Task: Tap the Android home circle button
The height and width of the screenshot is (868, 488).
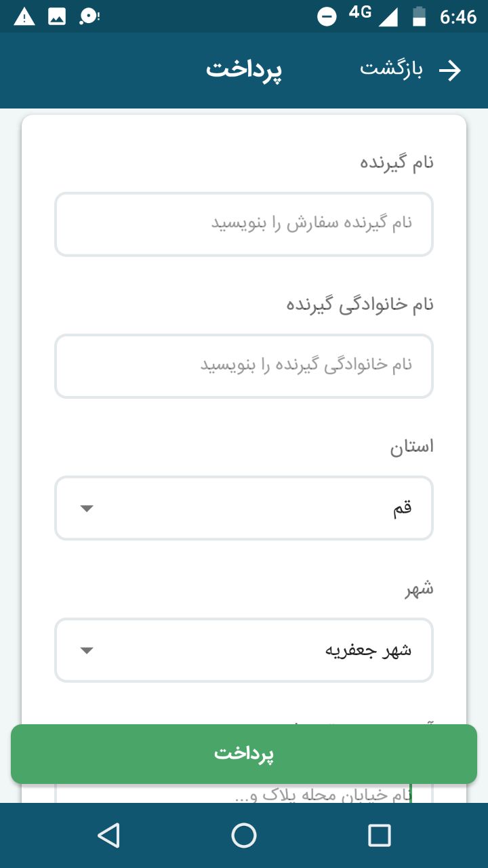Action: [244, 835]
